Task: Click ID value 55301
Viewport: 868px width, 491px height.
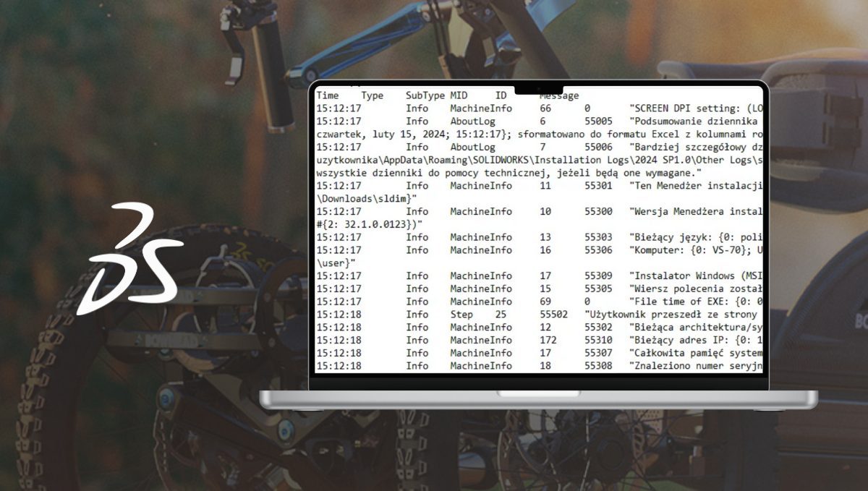Action: pyautogui.click(x=598, y=186)
